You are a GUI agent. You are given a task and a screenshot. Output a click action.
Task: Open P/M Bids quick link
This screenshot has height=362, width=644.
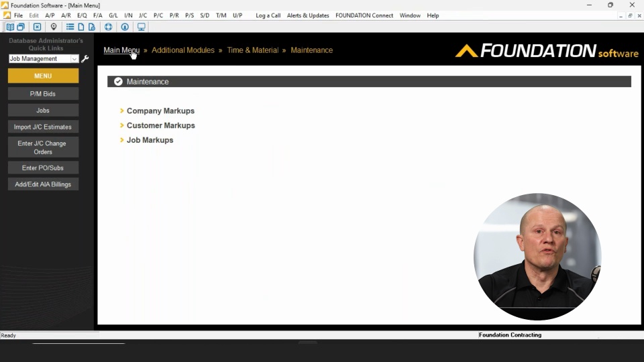point(43,94)
